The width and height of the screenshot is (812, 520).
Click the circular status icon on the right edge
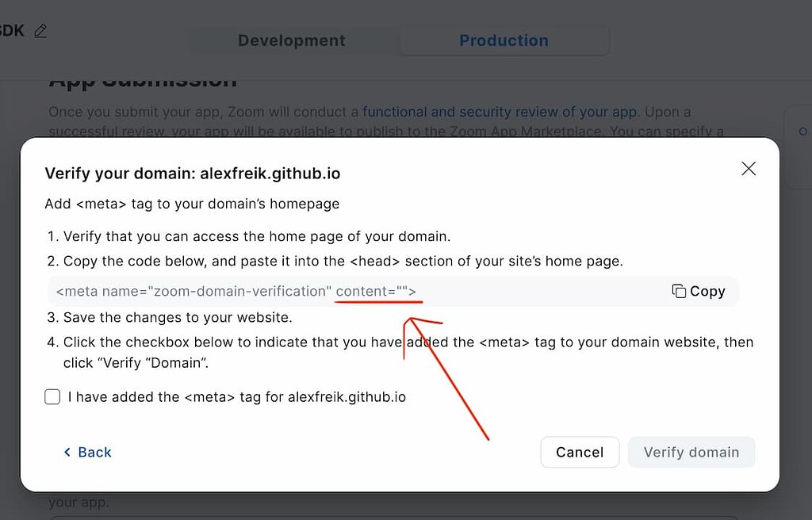pyautogui.click(x=802, y=132)
